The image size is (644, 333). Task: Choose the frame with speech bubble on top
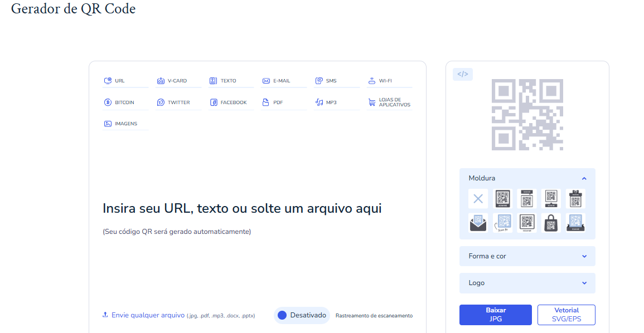click(527, 199)
